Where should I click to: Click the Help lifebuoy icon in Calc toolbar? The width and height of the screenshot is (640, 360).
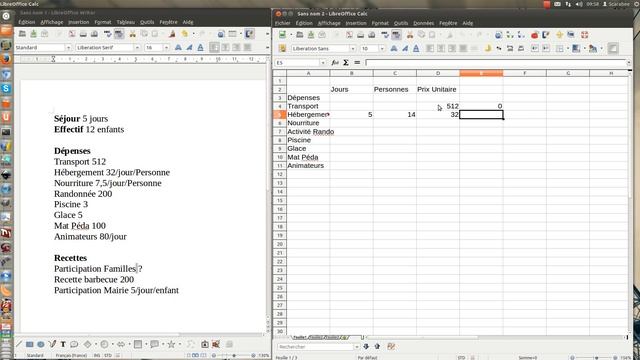tap(584, 35)
